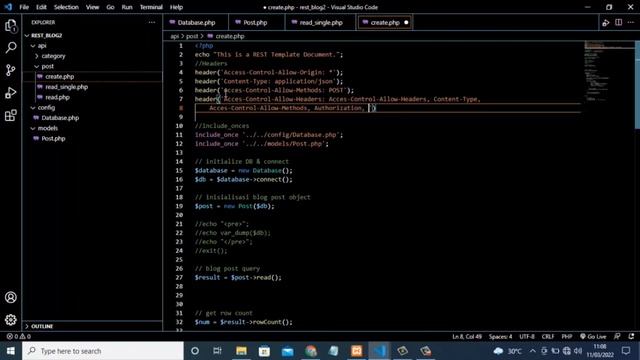Switch to the Post.php tab

[255, 22]
